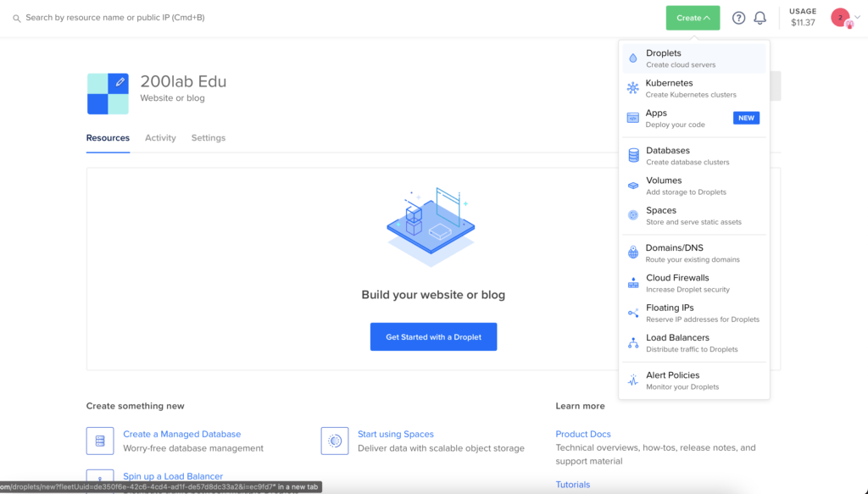The image size is (868, 494).
Task: Select Floating IPs menu entry
Action: [694, 313]
